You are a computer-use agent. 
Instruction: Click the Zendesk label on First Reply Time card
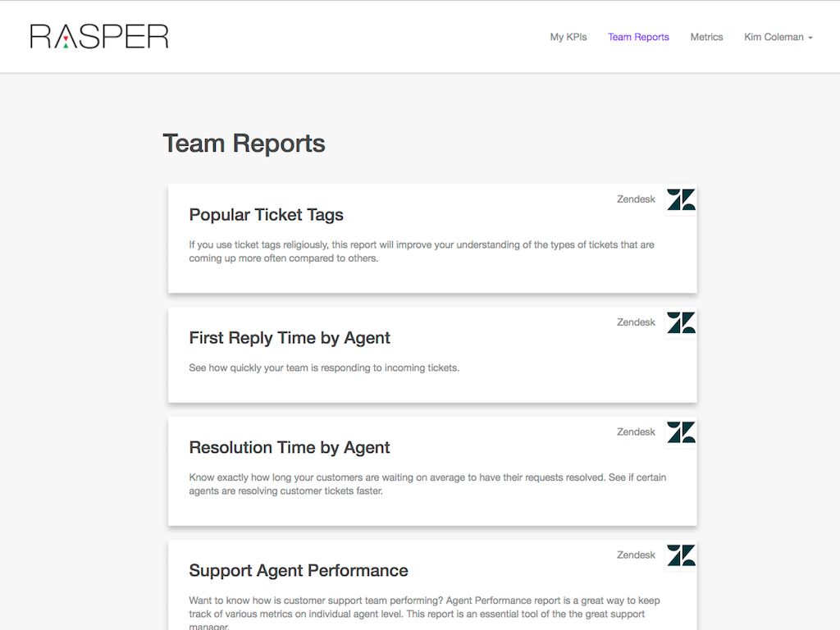point(636,322)
